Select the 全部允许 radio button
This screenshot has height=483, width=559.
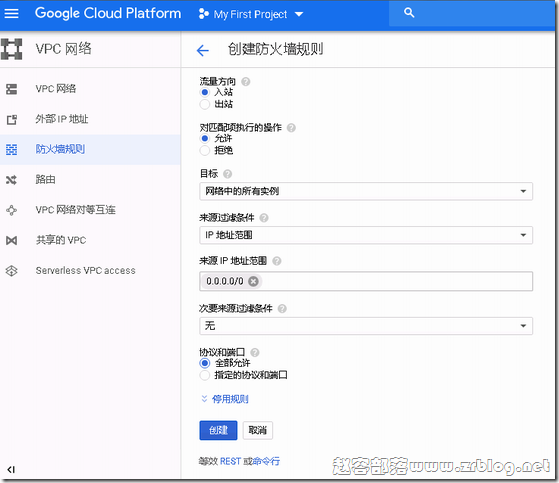pyautogui.click(x=205, y=363)
